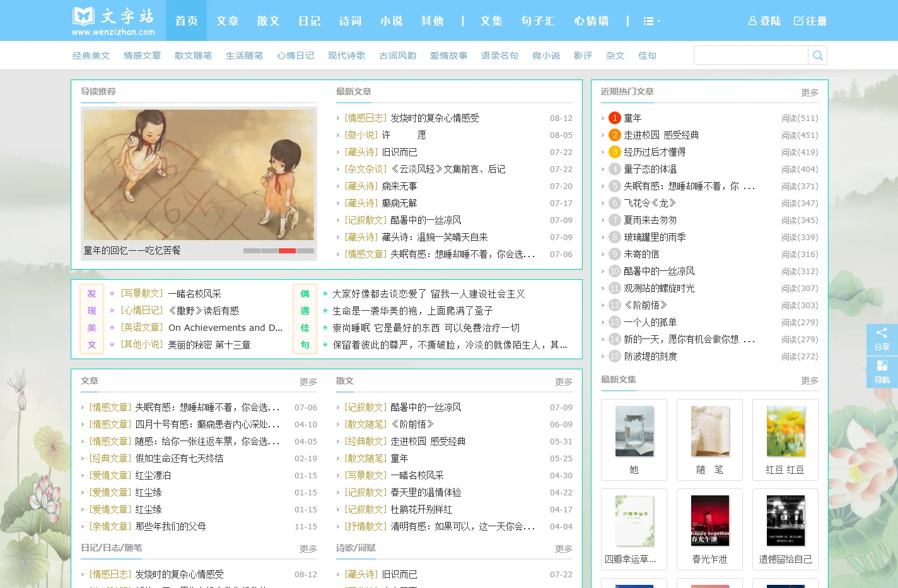
Task: Open hot article ranked 1 童年
Action: coord(633,118)
